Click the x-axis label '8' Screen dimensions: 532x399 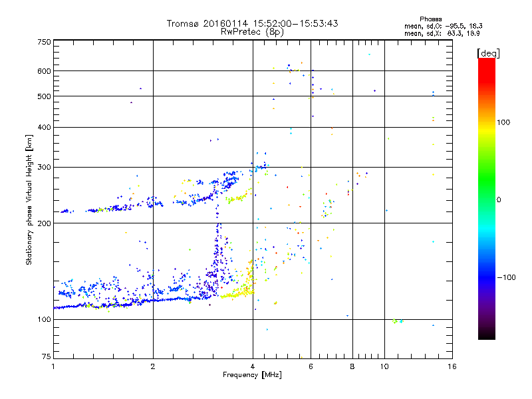pos(352,366)
